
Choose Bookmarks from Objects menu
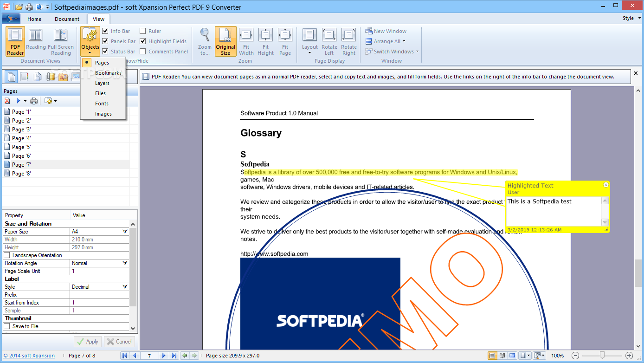pos(108,73)
